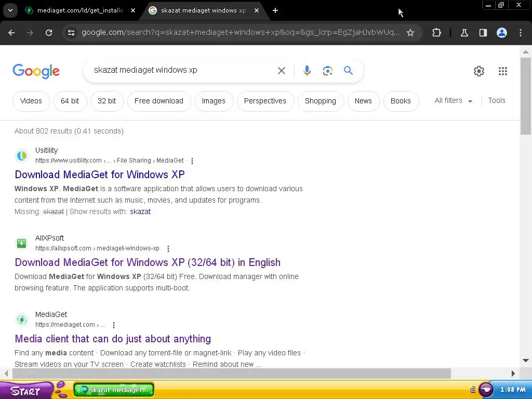Click the skazat mediaget taskbar button
This screenshot has width=532, height=399.
coord(114,390)
